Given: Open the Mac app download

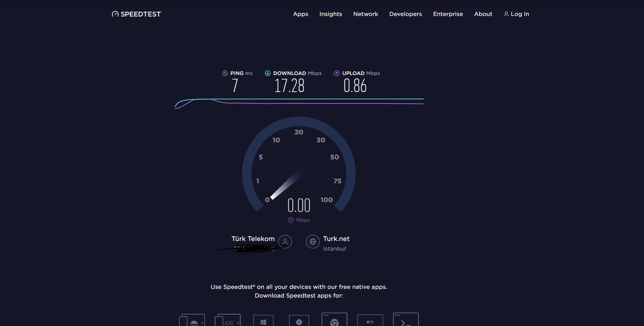Looking at the screenshot, I should [x=299, y=321].
